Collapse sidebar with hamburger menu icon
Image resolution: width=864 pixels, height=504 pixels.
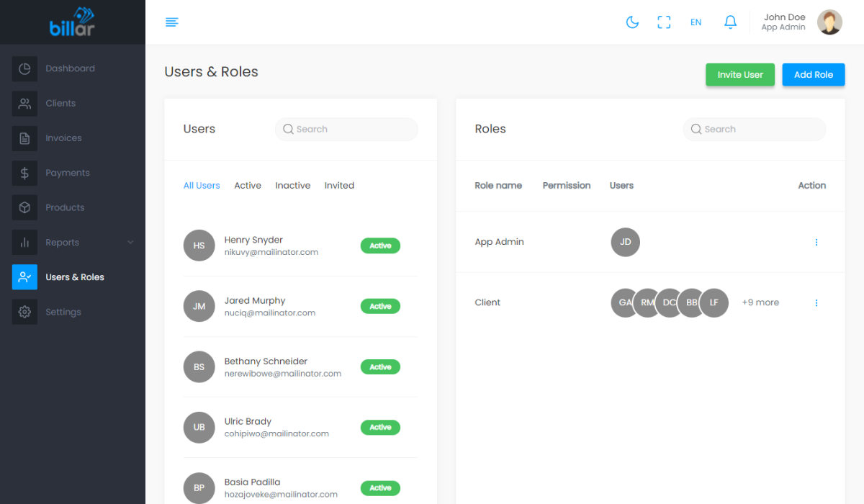(x=171, y=22)
